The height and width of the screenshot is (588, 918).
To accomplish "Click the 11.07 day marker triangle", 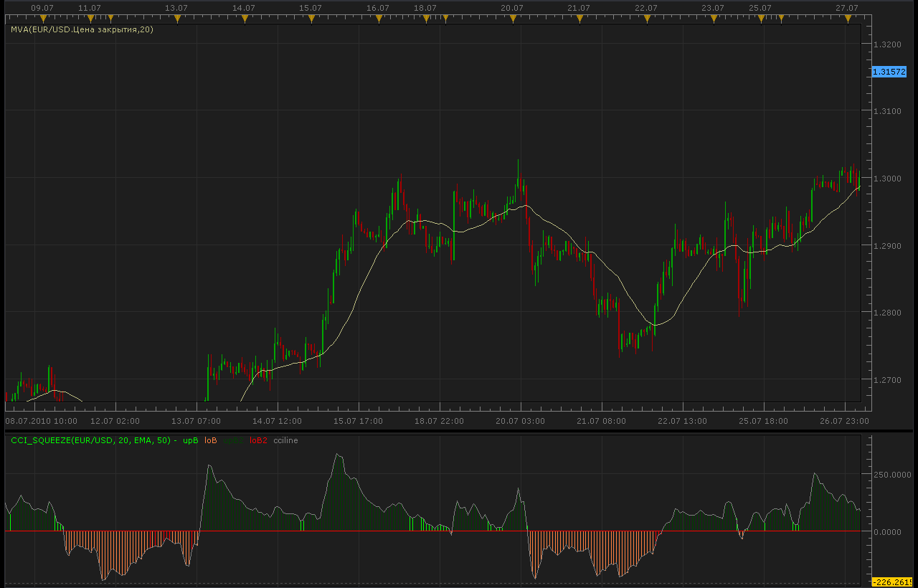I will coord(90,18).
